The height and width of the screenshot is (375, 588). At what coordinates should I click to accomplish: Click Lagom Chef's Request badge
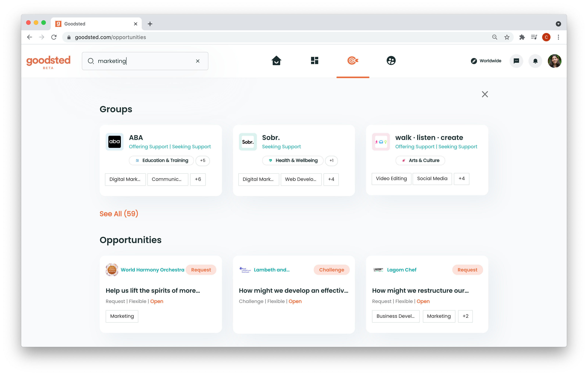point(467,270)
